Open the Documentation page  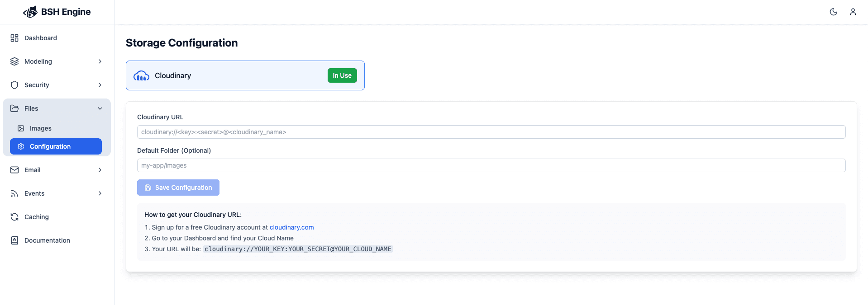tap(47, 240)
